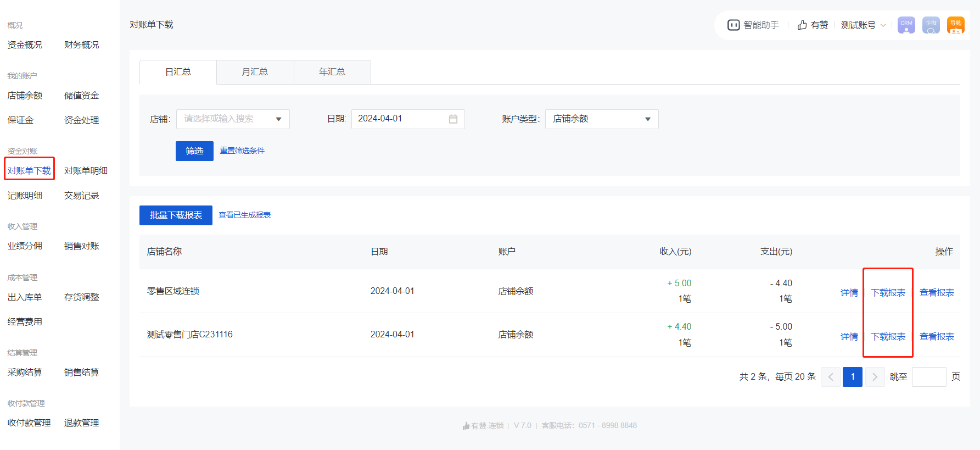Open 记账明细 in sidebar

25,196
